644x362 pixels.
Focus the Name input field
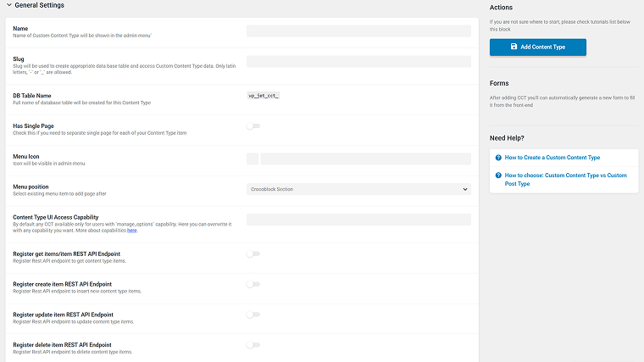pos(358,31)
